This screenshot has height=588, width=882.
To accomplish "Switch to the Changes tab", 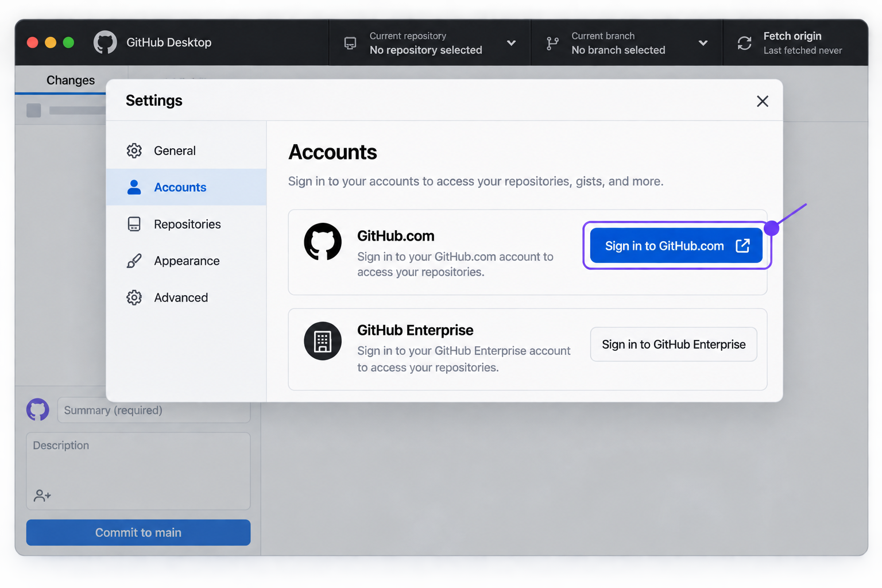I will (x=71, y=80).
